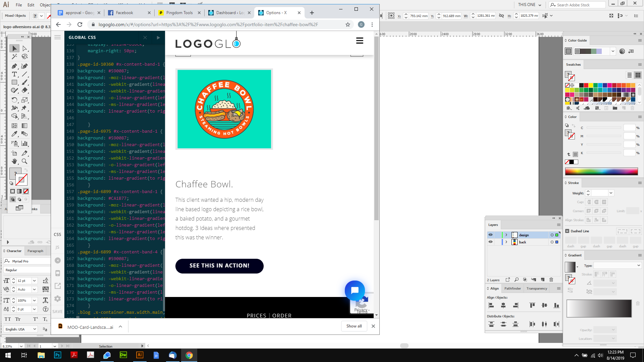644x362 pixels.
Task: Switch to the Pathfinder tab
Action: coord(513,289)
